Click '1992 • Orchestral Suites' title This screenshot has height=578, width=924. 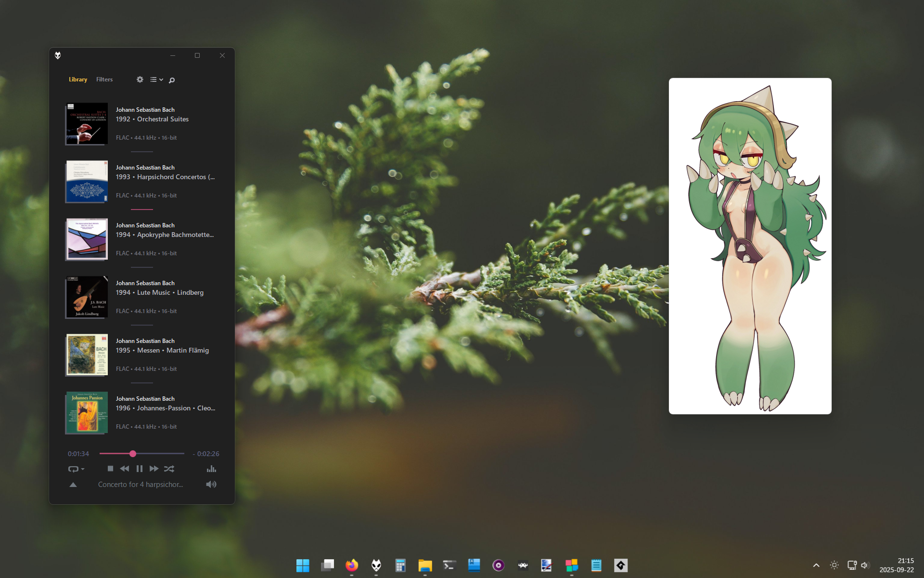(x=152, y=119)
